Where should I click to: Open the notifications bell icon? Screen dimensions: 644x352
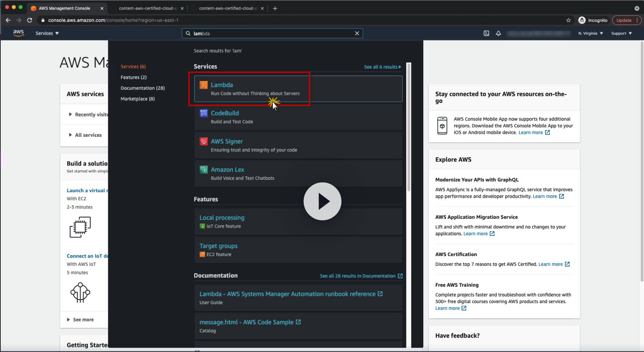pyautogui.click(x=498, y=33)
